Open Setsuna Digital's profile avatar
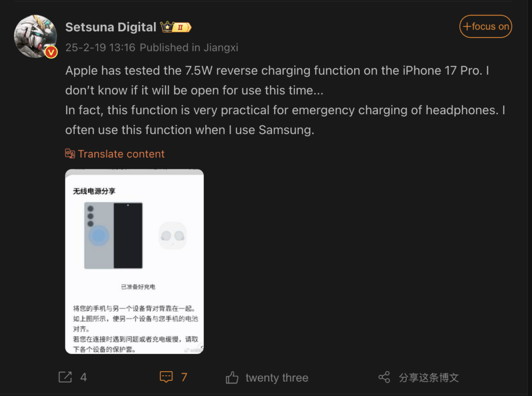The height and width of the screenshot is (396, 532). tap(35, 36)
